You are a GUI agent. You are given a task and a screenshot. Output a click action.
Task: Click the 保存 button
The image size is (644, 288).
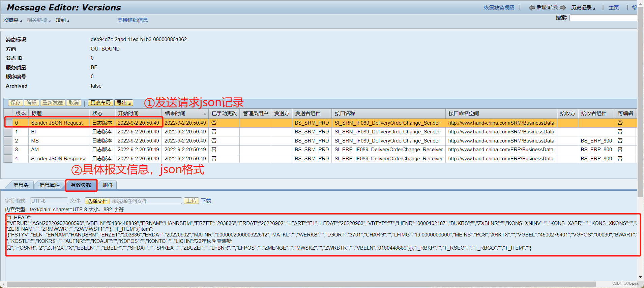pos(16,103)
